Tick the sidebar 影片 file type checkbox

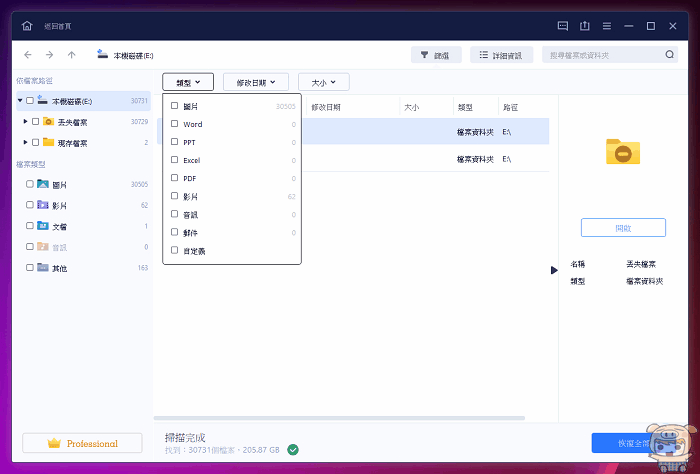[x=29, y=205]
